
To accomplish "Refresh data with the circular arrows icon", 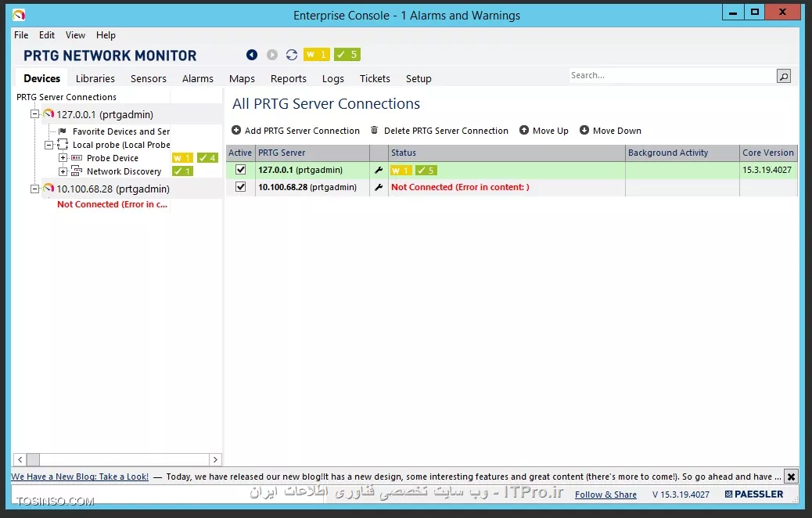I will (x=292, y=55).
